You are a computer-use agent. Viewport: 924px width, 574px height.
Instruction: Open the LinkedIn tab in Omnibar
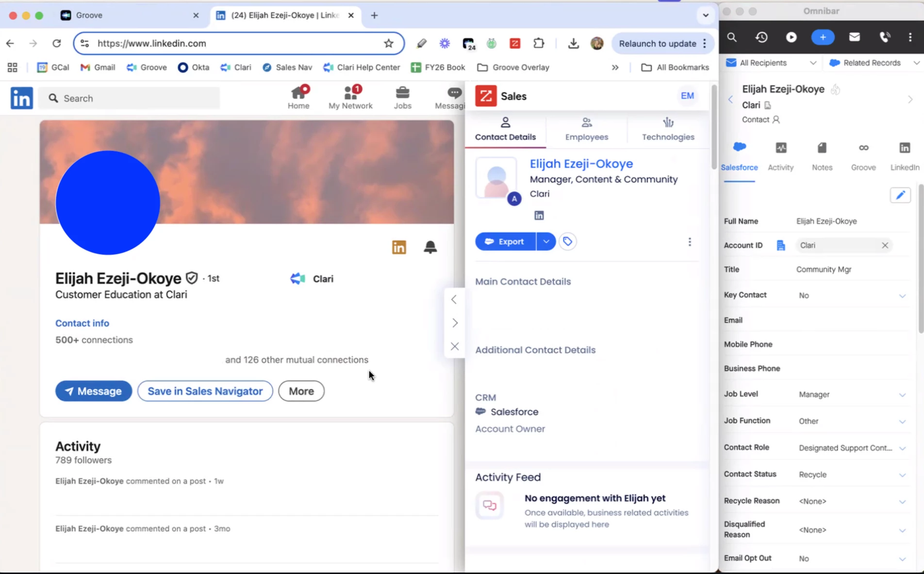[x=905, y=156]
